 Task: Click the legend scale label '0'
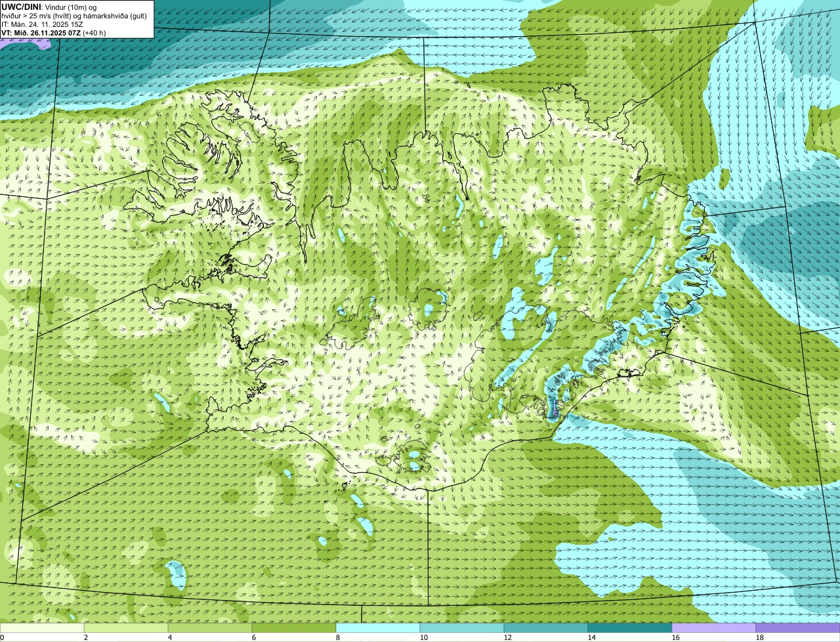click(x=2, y=637)
